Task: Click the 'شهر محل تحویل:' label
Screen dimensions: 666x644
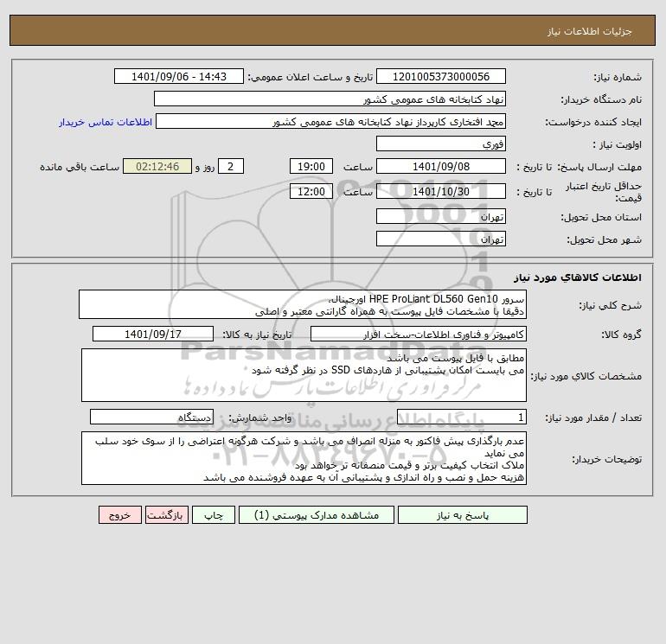Action: click(605, 239)
